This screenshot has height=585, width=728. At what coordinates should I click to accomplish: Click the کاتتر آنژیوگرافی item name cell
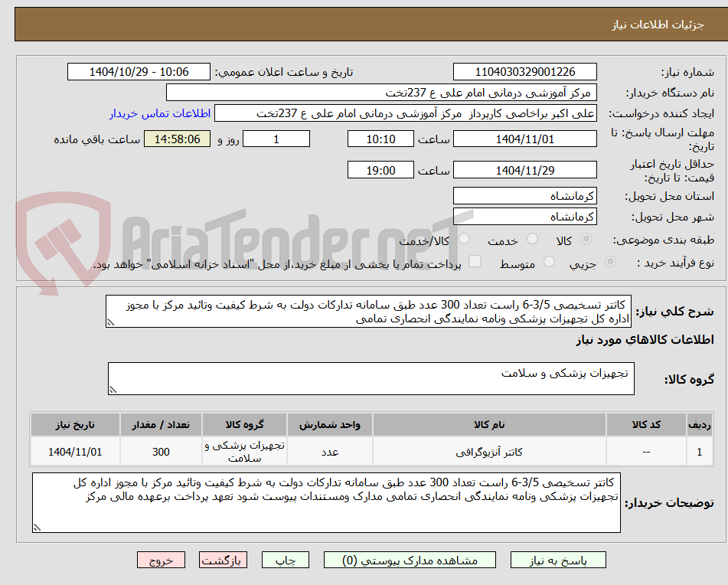[x=489, y=452]
